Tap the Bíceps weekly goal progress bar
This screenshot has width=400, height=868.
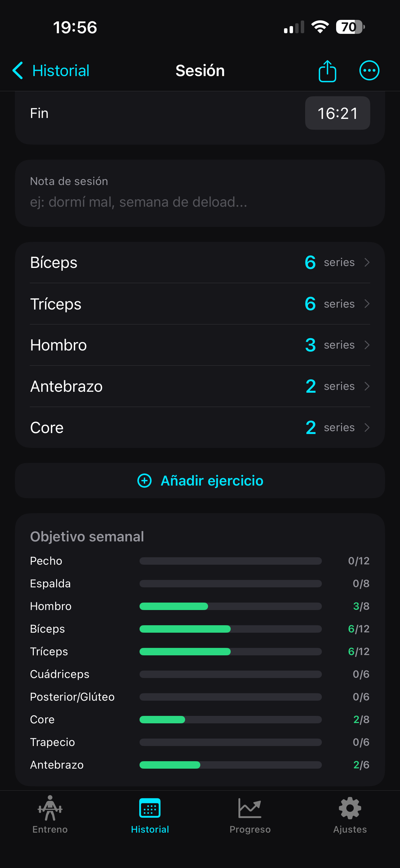tap(230, 629)
